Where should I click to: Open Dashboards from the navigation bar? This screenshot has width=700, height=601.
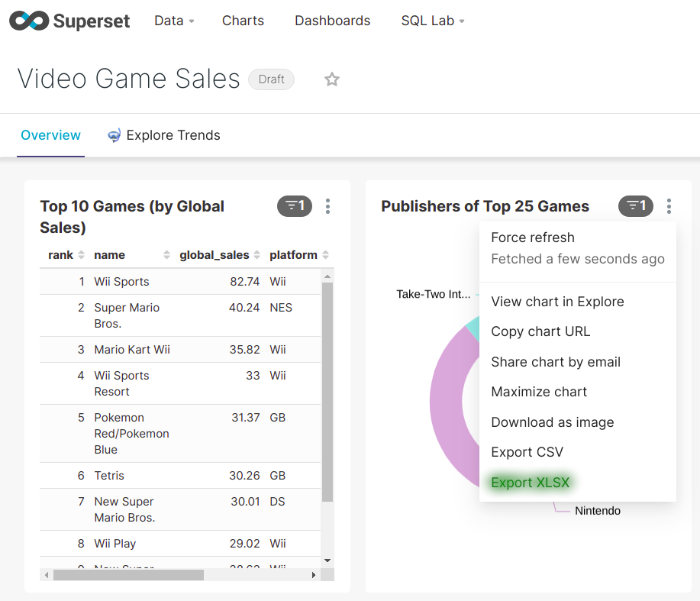point(332,21)
